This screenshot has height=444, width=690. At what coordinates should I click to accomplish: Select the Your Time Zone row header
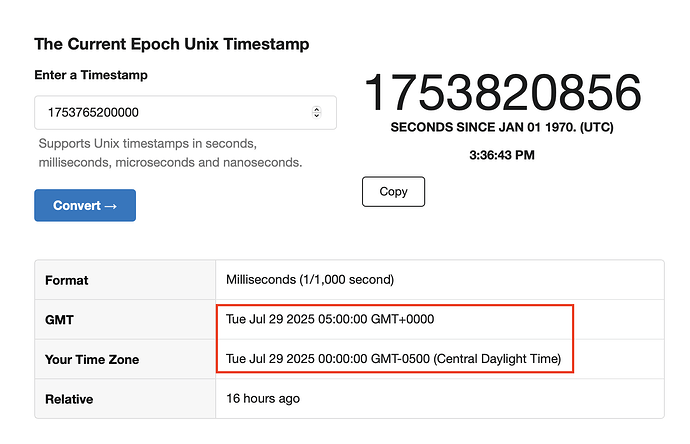[x=125, y=359]
